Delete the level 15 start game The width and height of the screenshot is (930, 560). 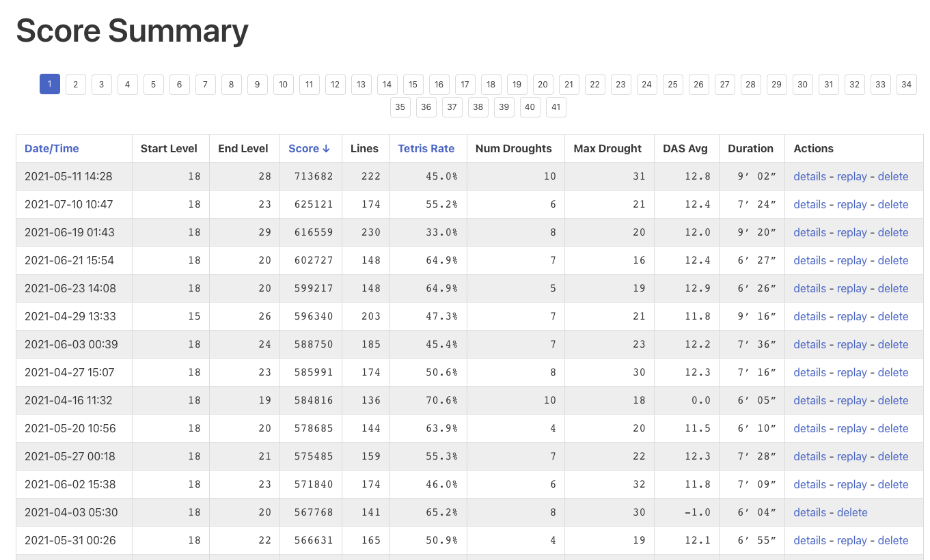click(892, 316)
